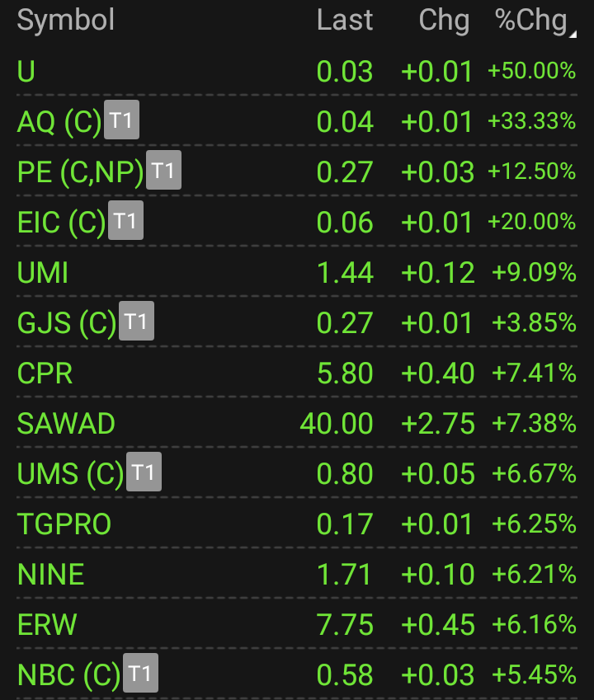
Task: Tap the NINE symbol
Action: click(51, 575)
